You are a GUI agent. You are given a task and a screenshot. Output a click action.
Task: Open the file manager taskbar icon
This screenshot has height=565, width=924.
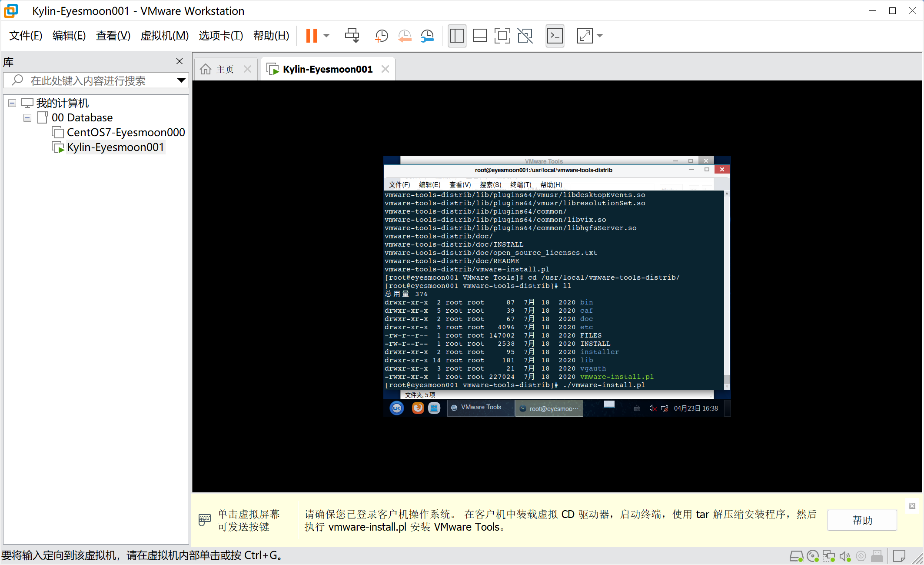434,408
